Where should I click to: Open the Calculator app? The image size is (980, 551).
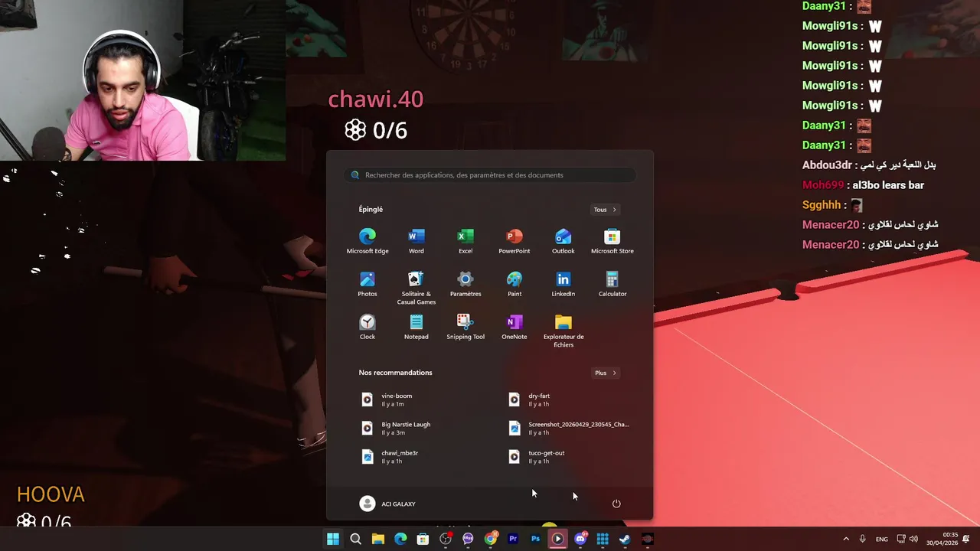coord(612,284)
